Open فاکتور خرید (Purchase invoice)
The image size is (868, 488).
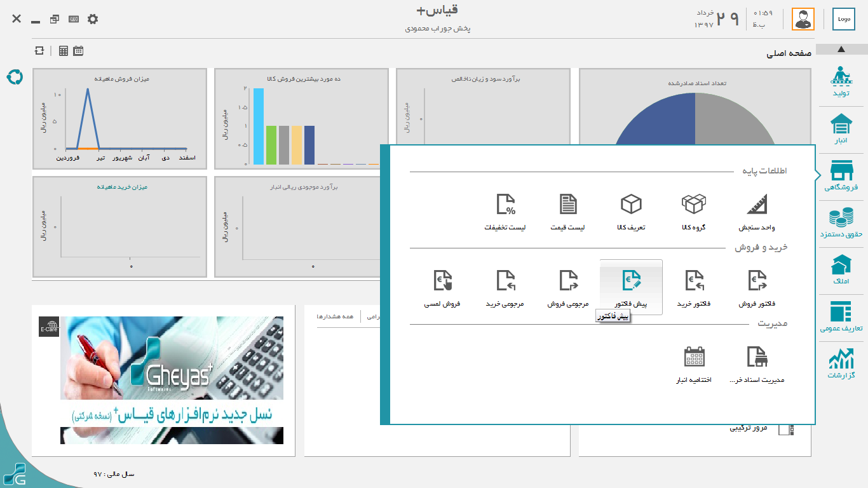[693, 288]
